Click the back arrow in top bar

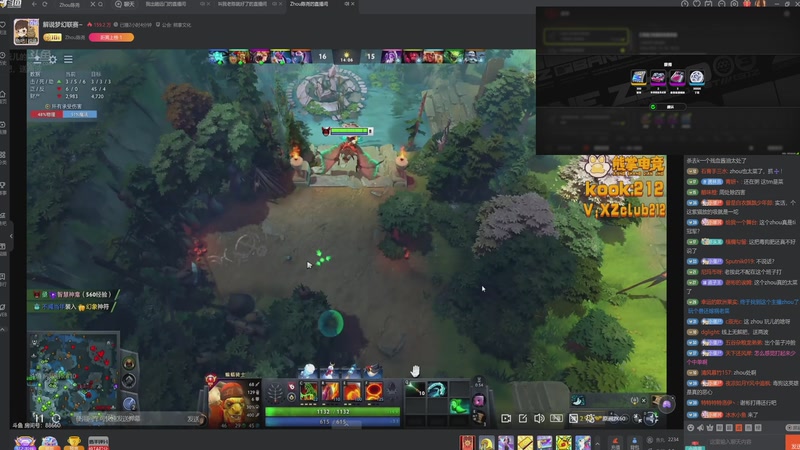tap(34, 4)
